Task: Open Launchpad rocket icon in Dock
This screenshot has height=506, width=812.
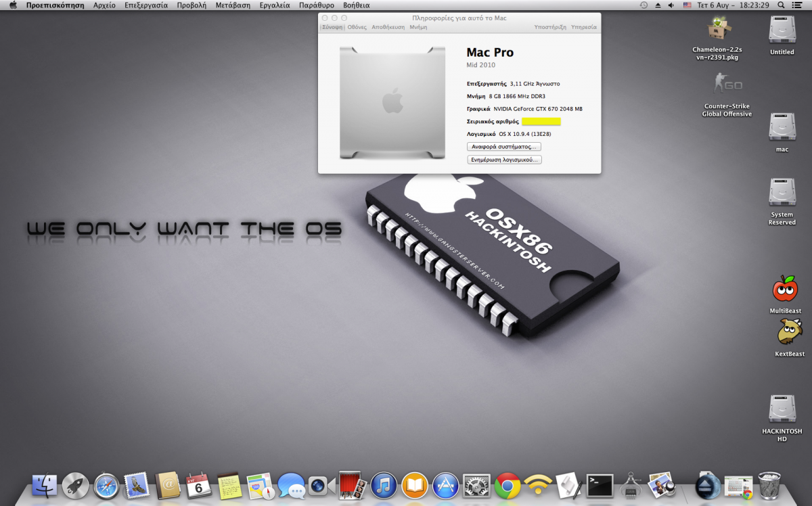Action: point(75,485)
